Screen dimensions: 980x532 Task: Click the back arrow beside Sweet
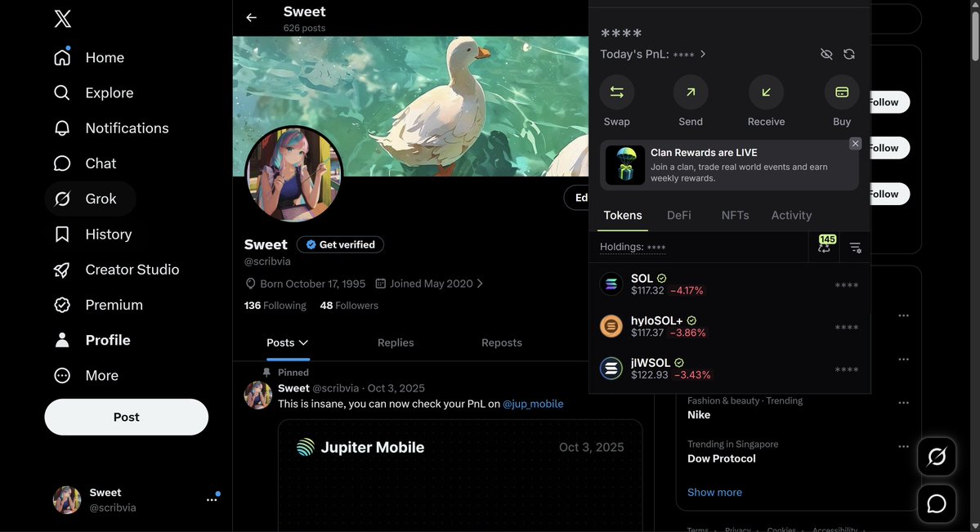(x=251, y=17)
